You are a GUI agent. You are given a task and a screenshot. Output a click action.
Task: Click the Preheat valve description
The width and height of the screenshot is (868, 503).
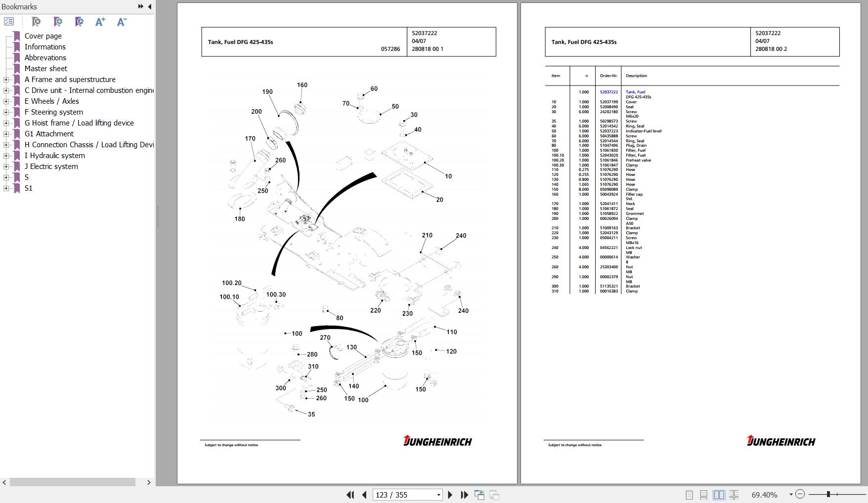click(x=638, y=160)
